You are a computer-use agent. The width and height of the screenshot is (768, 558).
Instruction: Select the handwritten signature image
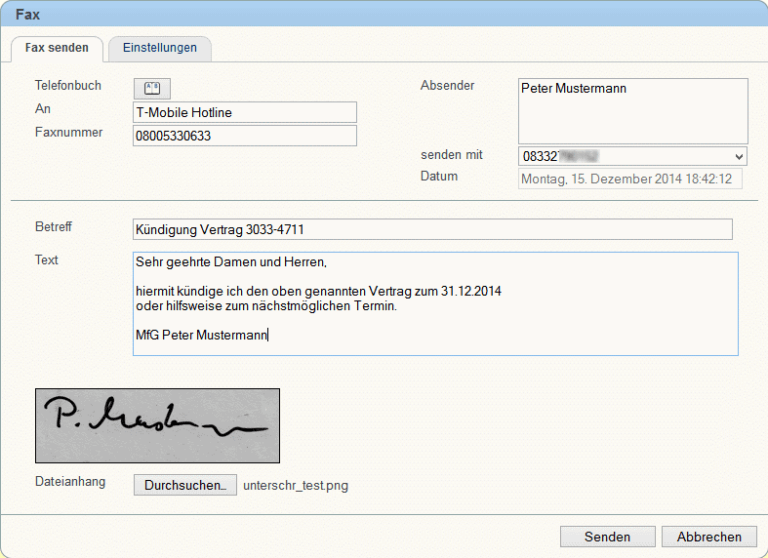coord(157,425)
